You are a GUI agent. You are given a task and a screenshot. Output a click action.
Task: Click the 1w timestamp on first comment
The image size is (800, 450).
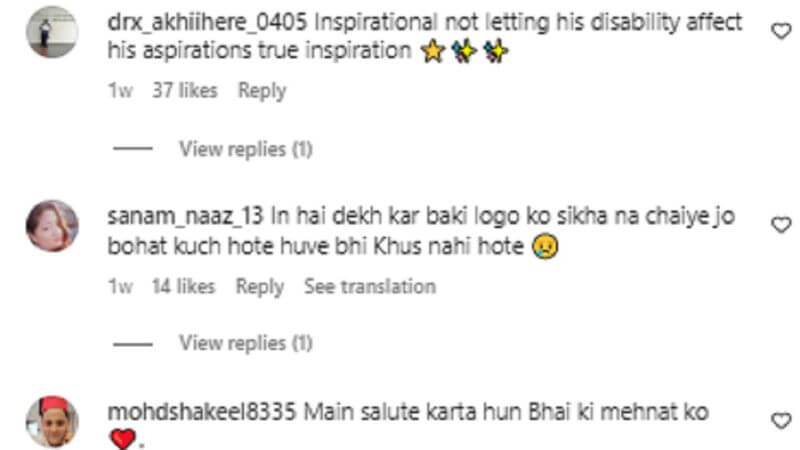pyautogui.click(x=120, y=90)
